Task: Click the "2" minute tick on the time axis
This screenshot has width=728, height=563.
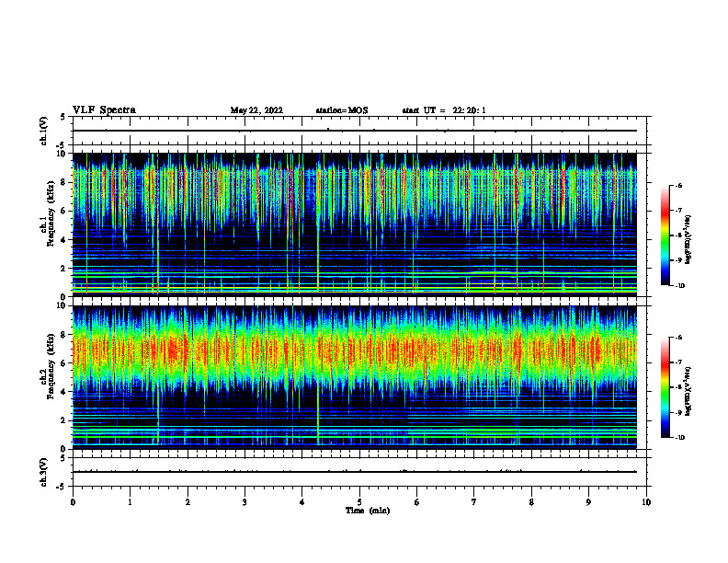Action: (188, 502)
